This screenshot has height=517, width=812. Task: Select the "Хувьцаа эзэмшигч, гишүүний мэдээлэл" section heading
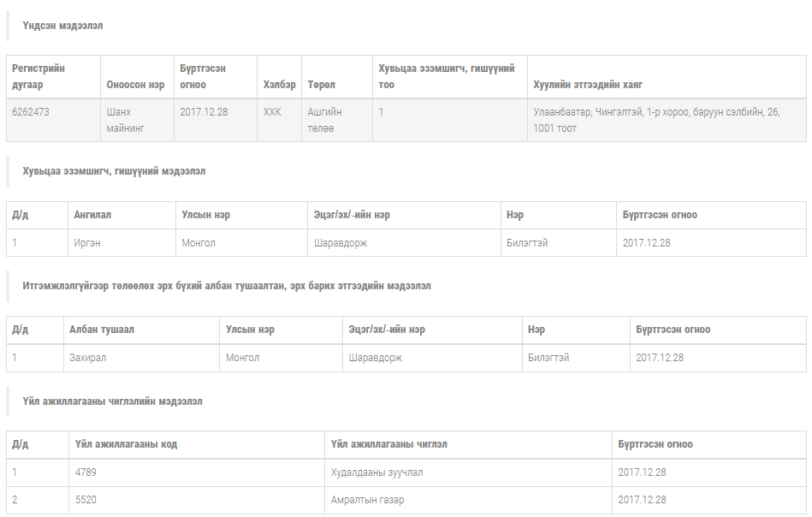(114, 171)
